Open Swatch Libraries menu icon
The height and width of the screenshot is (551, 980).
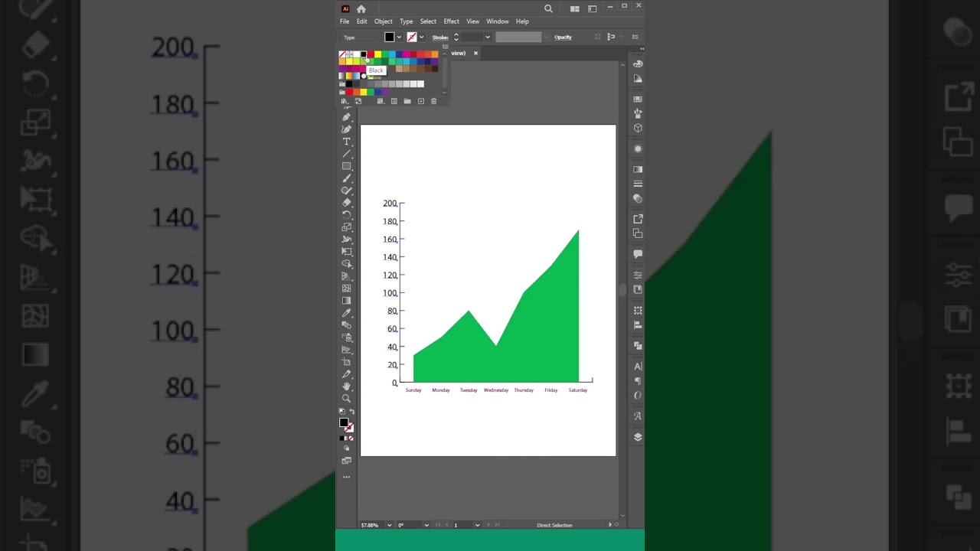tap(344, 101)
